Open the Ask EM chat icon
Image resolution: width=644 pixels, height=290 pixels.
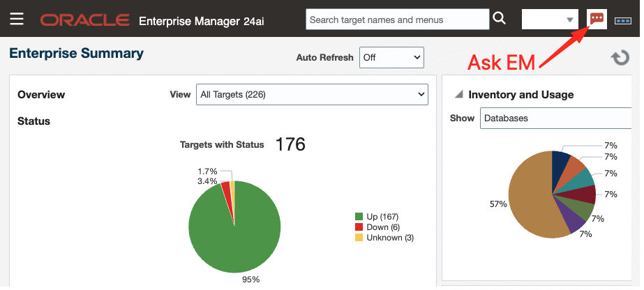597,19
